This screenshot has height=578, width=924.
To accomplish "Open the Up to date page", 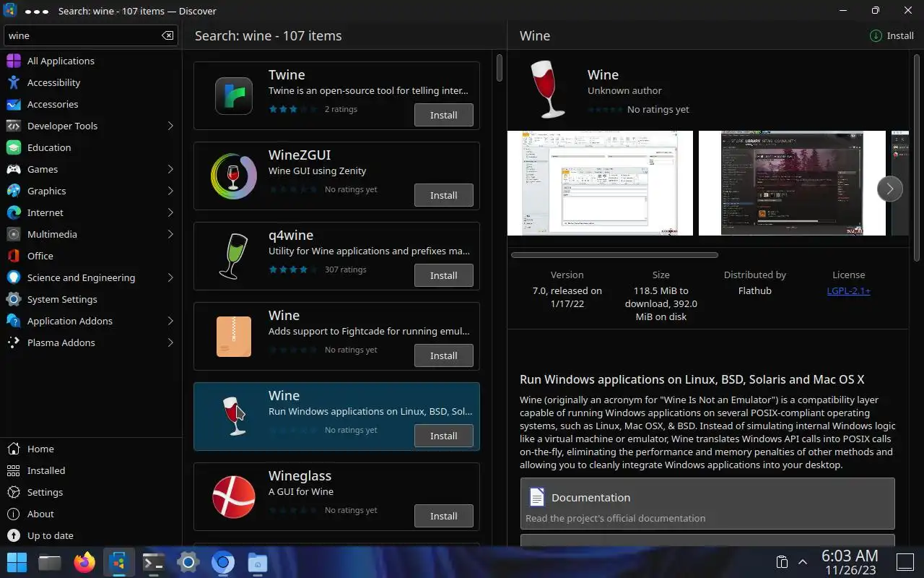I will tap(91, 535).
